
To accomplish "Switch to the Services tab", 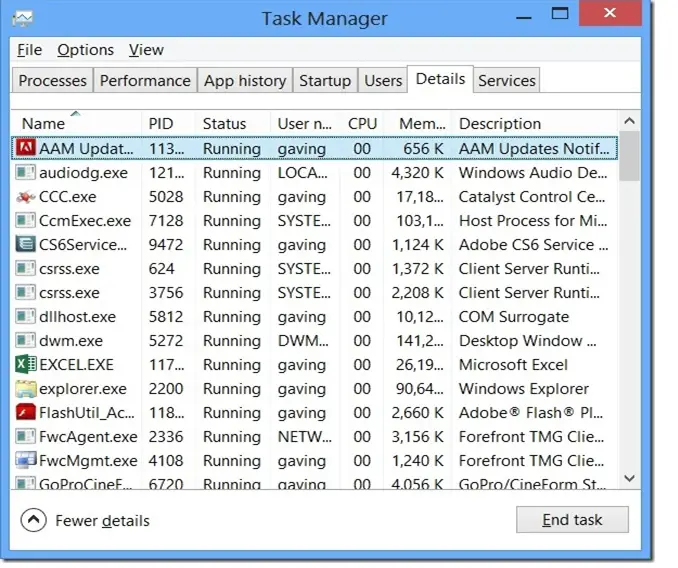I will 507,81.
